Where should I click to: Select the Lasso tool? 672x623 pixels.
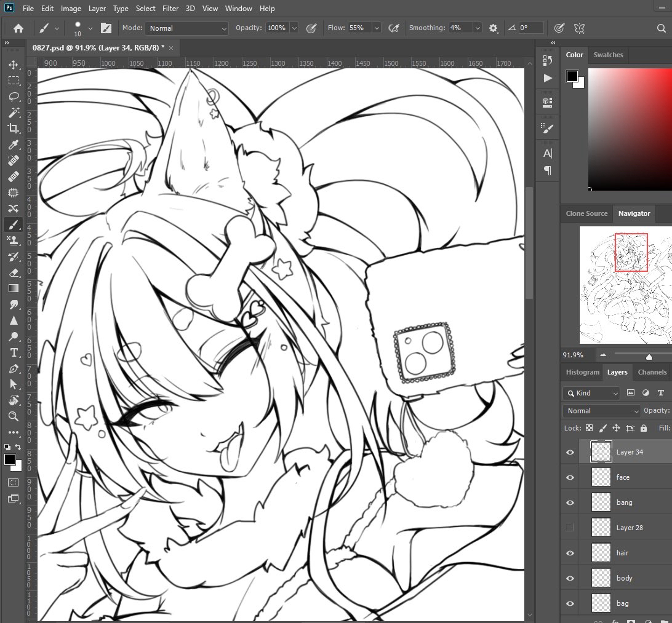click(x=13, y=97)
